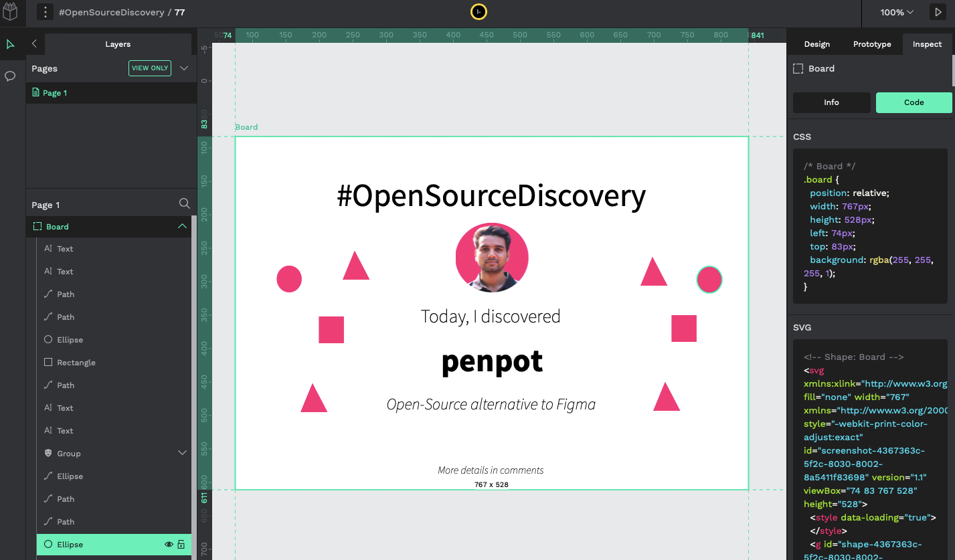Click 'More details in comments' text

point(491,470)
